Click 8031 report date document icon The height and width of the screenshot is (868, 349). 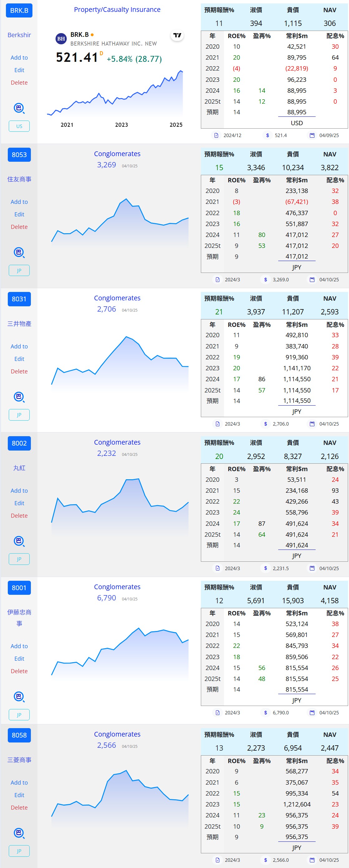(218, 424)
